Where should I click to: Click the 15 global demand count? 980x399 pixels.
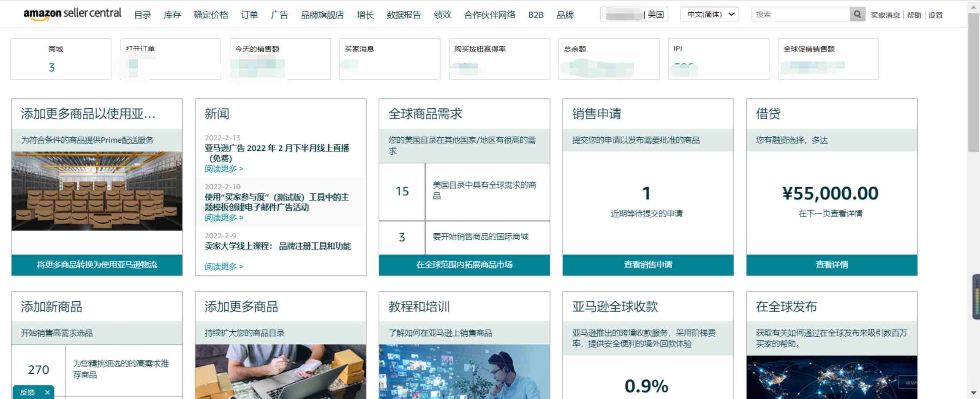pyautogui.click(x=402, y=191)
